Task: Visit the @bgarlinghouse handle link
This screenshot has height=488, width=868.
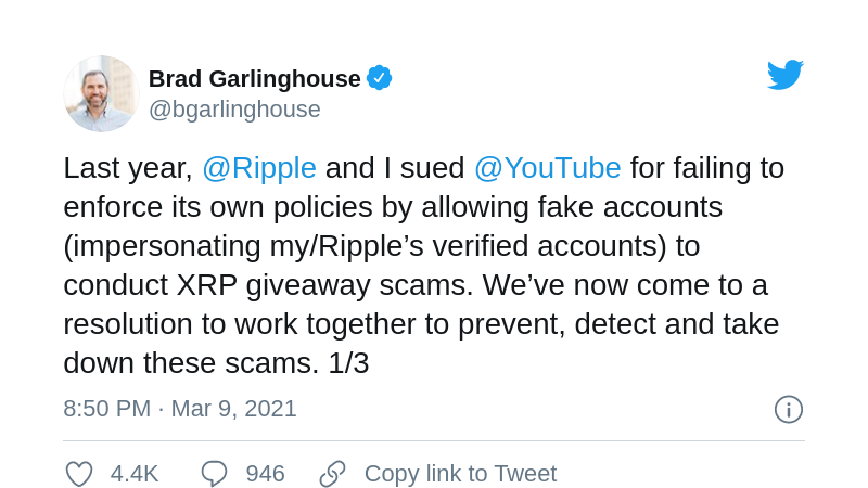Action: click(x=234, y=110)
